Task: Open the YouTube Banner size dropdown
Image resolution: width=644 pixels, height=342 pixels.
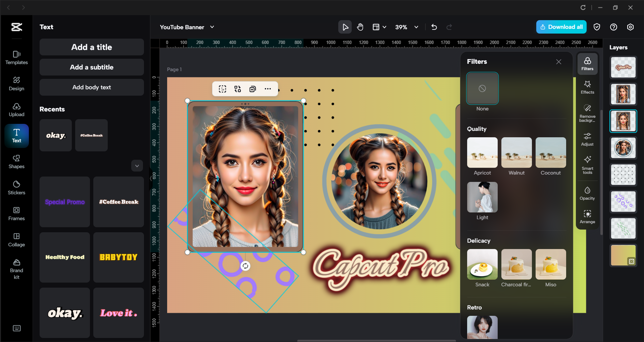Action: [x=212, y=27]
